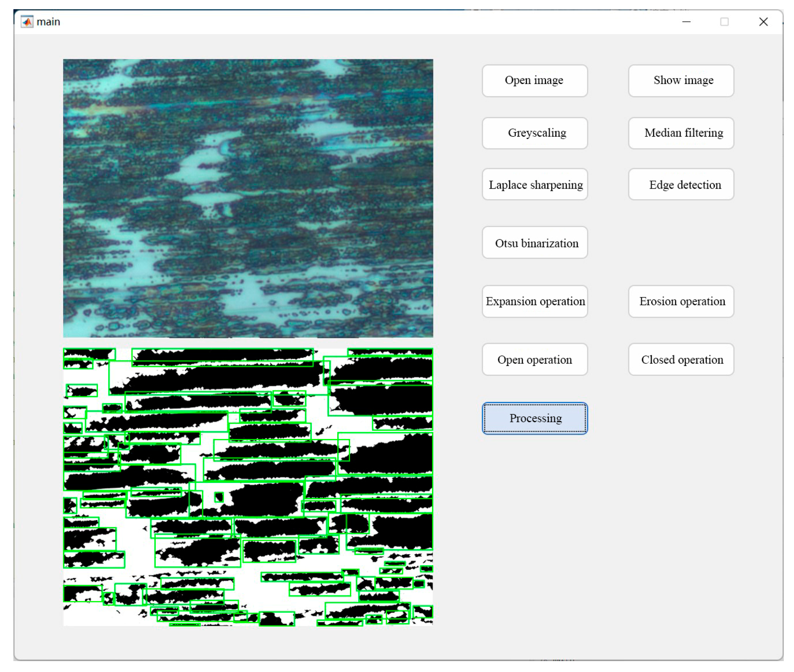Perform Otsu binarization

[534, 243]
